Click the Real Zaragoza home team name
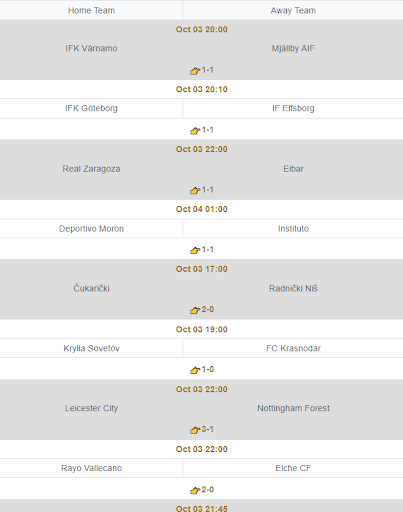Image resolution: width=403 pixels, height=512 pixels. [91, 169]
